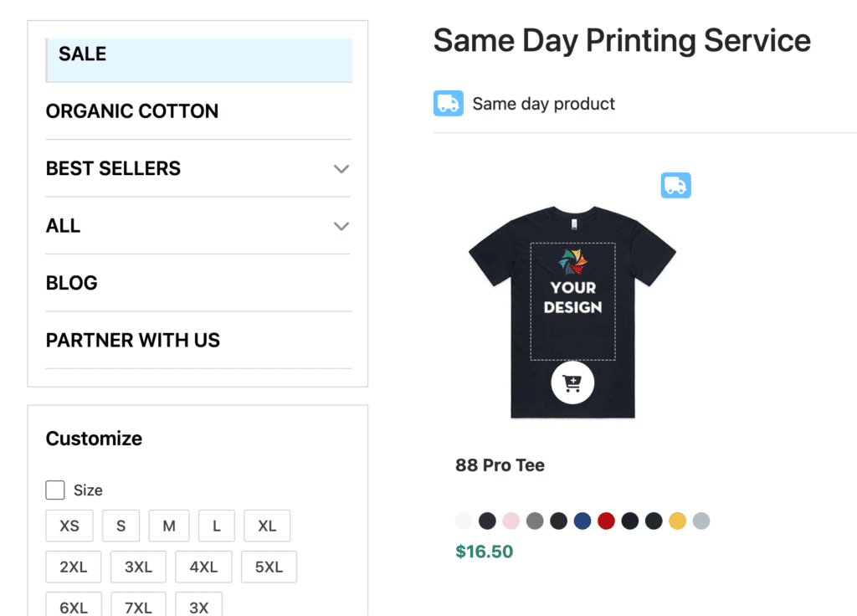Select the XS size option

[x=69, y=526]
